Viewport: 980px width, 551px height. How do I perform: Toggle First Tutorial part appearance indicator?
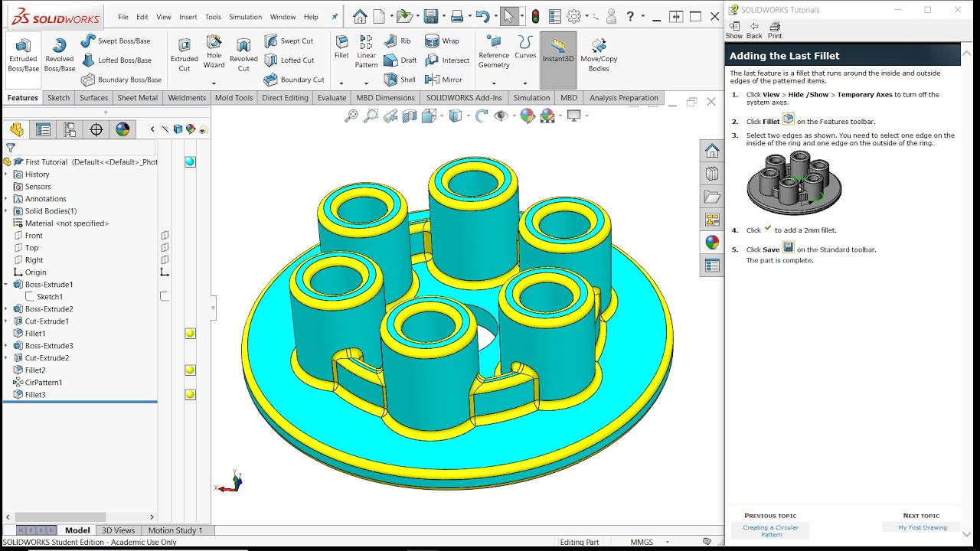[x=190, y=162]
